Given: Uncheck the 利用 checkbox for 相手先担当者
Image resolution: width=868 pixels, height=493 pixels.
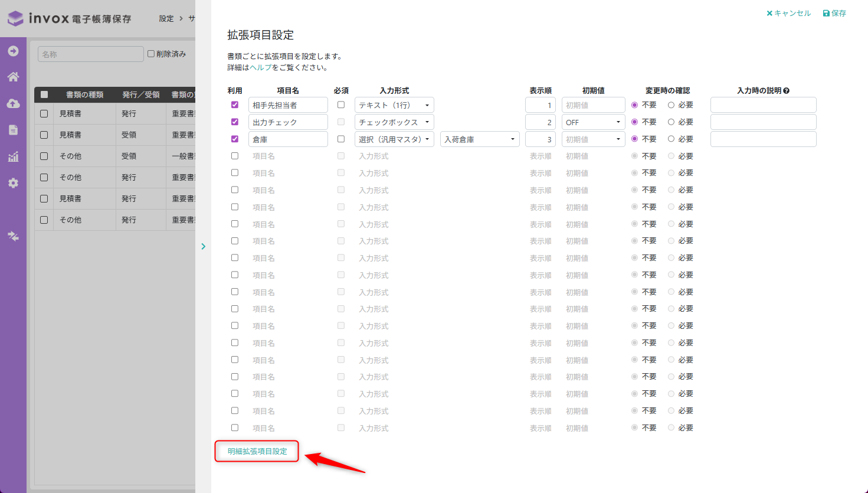Looking at the screenshot, I should (235, 105).
